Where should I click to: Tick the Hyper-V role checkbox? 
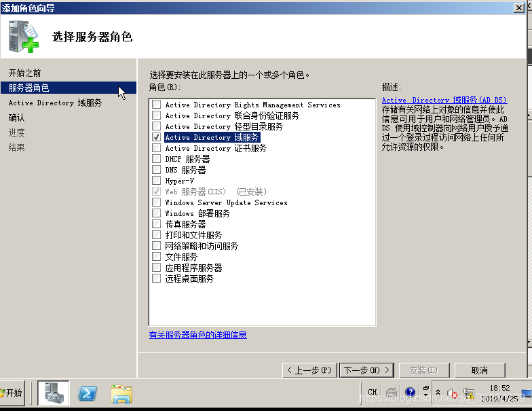tap(156, 181)
